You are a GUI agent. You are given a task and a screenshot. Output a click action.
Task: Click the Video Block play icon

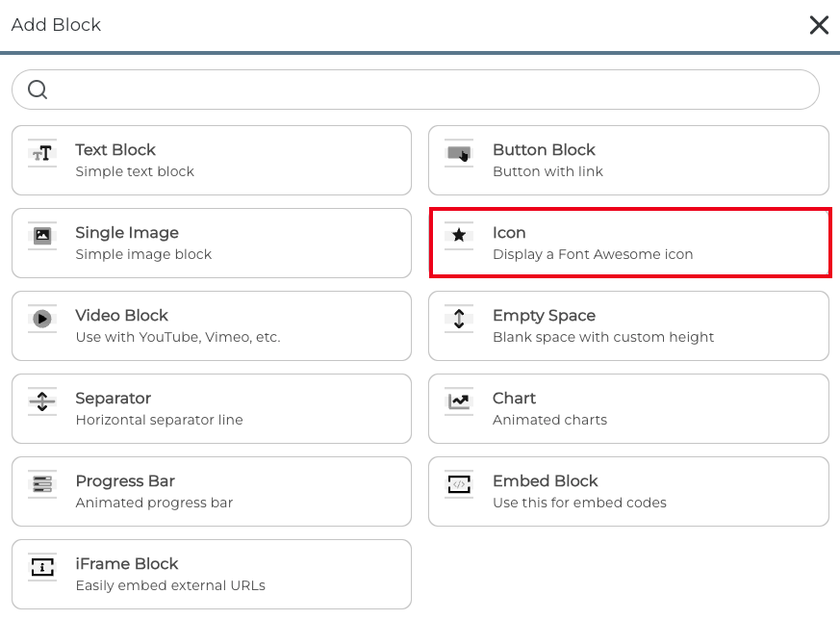click(x=42, y=319)
